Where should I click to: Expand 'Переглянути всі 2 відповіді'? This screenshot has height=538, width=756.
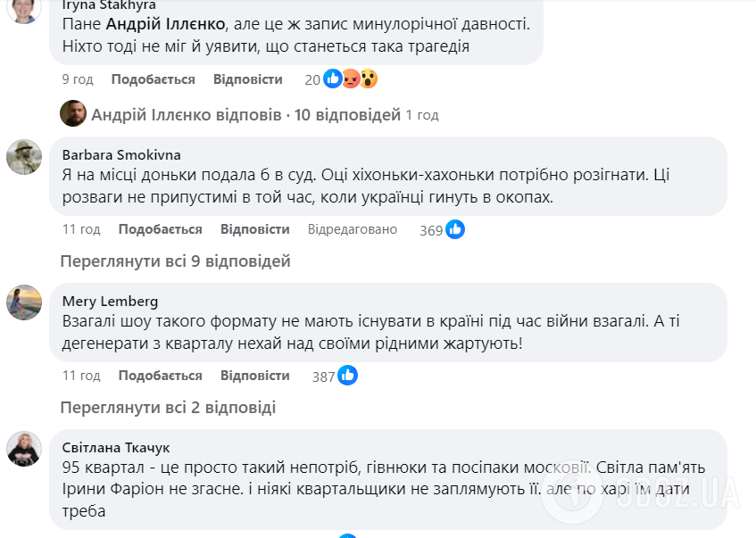pyautogui.click(x=168, y=408)
